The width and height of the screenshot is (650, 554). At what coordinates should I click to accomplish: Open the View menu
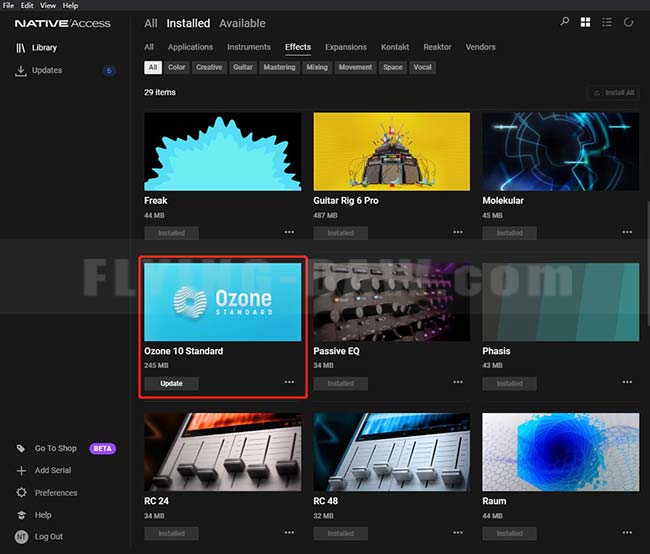coord(48,5)
